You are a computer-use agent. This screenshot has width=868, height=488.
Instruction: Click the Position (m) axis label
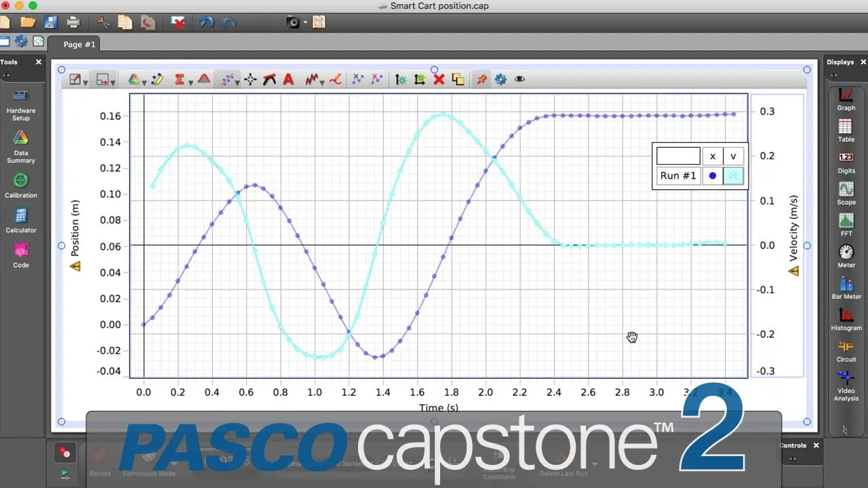[75, 227]
